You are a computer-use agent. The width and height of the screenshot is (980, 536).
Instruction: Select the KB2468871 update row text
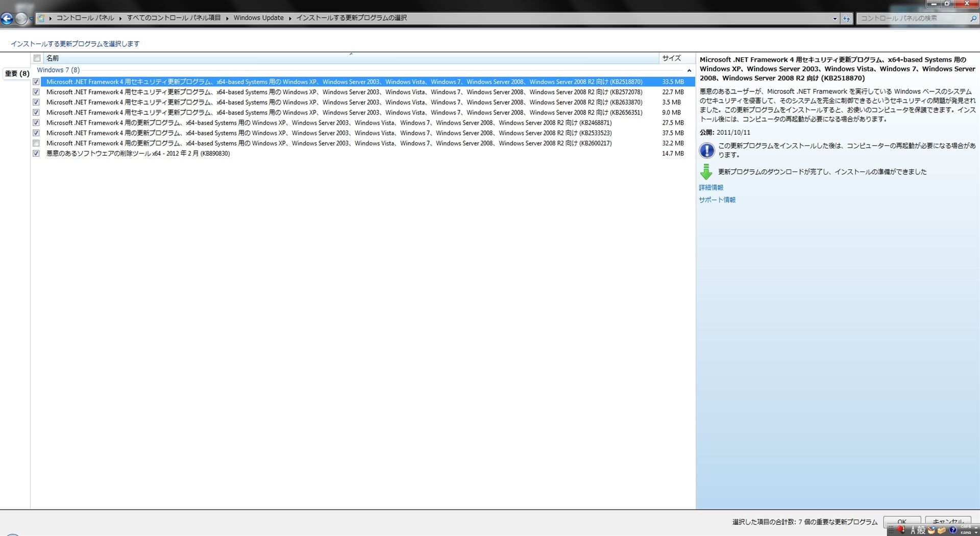coord(329,123)
